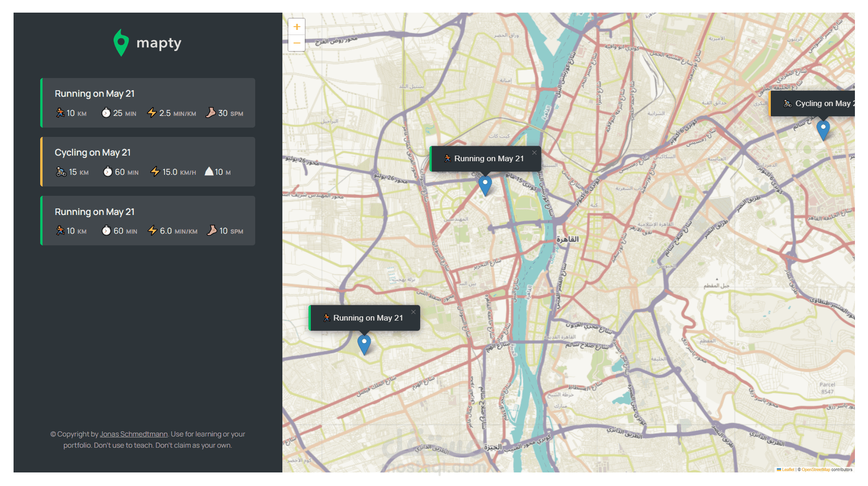Click the cyclist icon inside the Cycling map popup

788,103
